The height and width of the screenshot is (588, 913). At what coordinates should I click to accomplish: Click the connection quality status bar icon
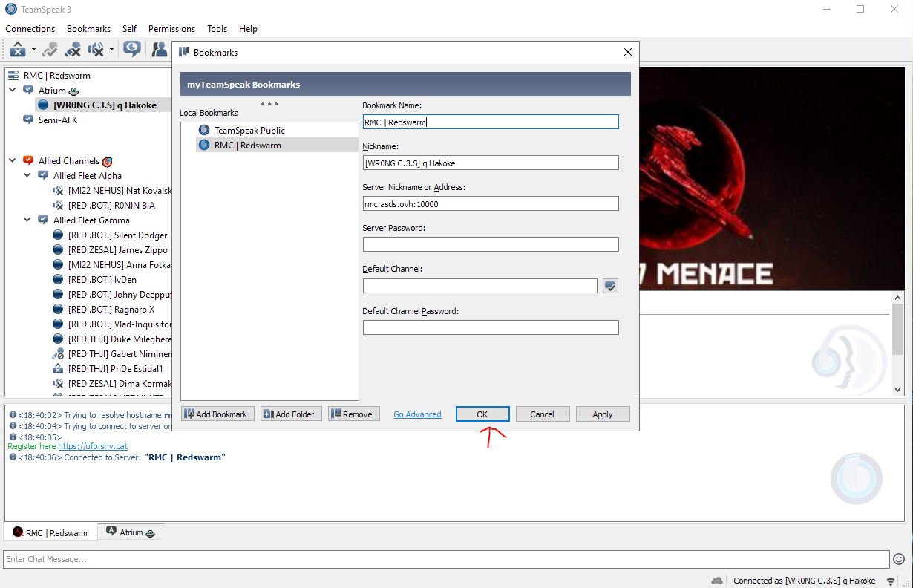(891, 581)
